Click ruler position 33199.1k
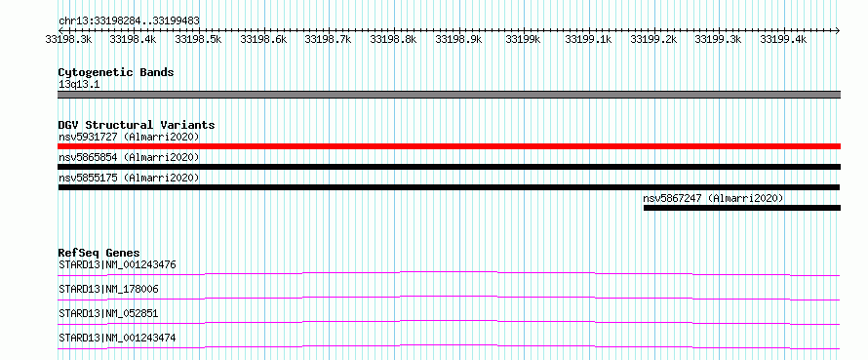This screenshot has height=360, width=868. pyautogui.click(x=588, y=39)
